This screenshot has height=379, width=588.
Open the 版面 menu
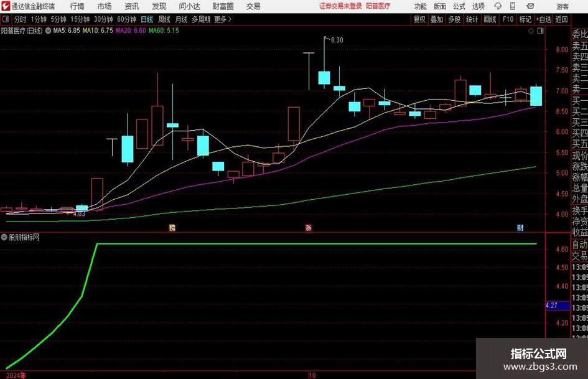[x=439, y=6]
